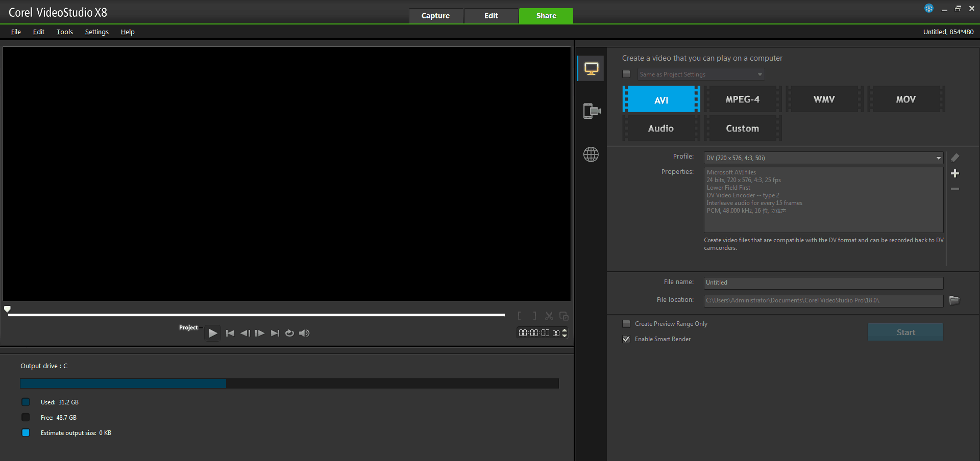Open the Tools menu

pos(64,32)
